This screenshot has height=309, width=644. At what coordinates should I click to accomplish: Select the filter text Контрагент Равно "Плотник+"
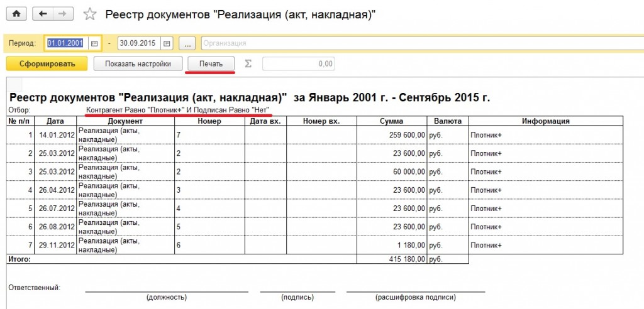(x=134, y=111)
